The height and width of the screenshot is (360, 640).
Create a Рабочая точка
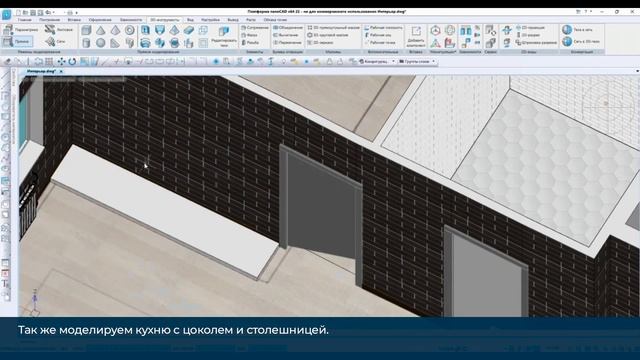(380, 42)
